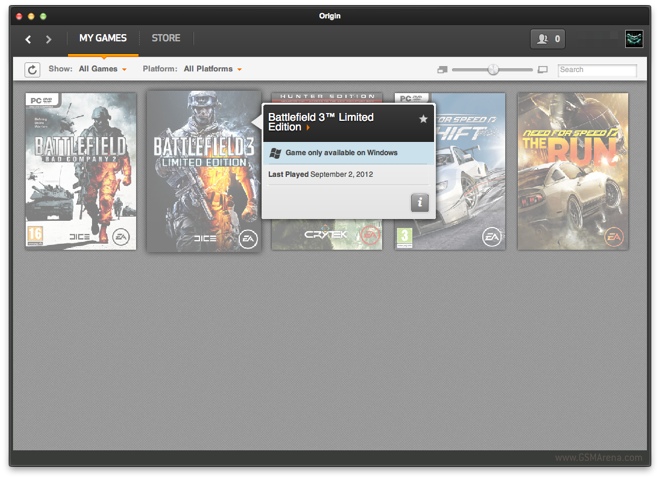Click the Windows logo icon in popup
660x479 pixels.
pos(275,153)
